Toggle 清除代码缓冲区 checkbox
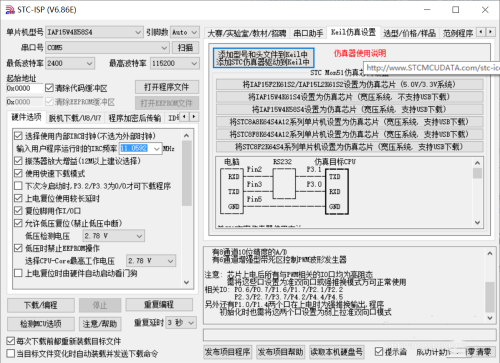Image resolution: width=500 pixels, height=363 pixels. tap(49, 88)
